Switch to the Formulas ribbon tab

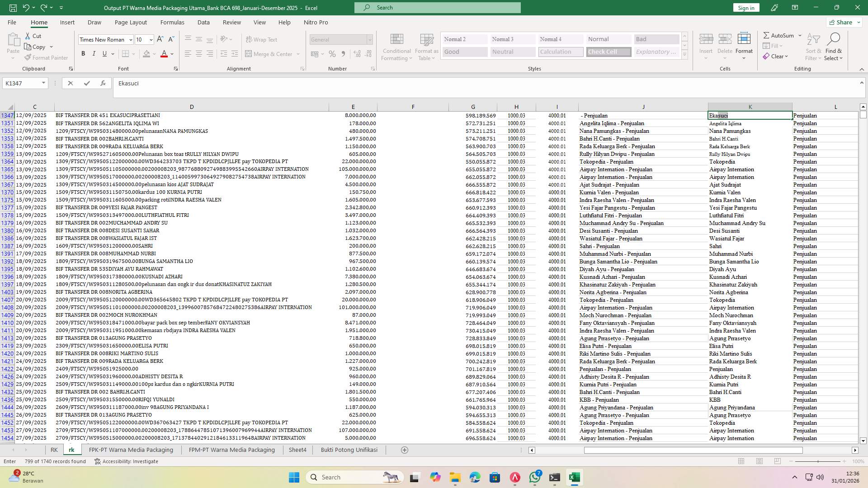click(x=172, y=22)
